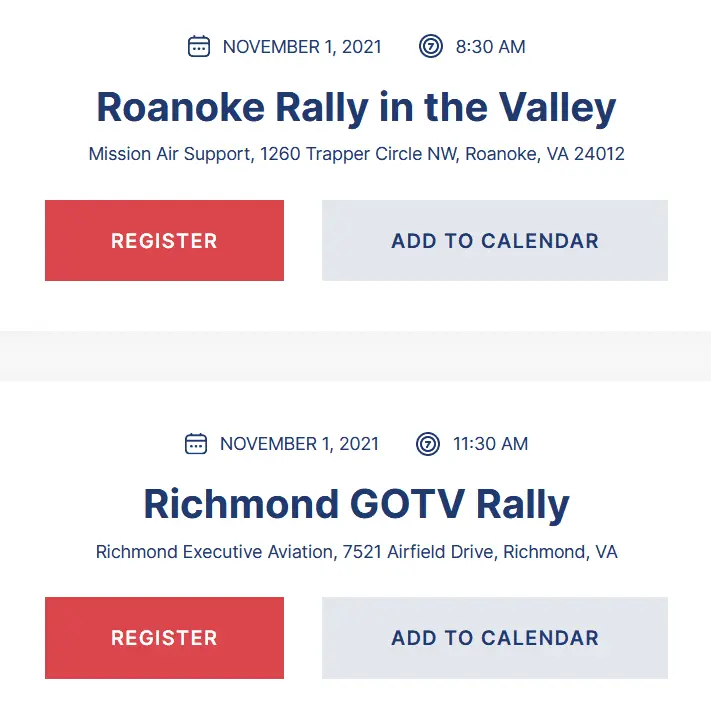Select the Roanoke event's November 1, 2021 date
This screenshot has height=719, width=711.
[x=302, y=47]
